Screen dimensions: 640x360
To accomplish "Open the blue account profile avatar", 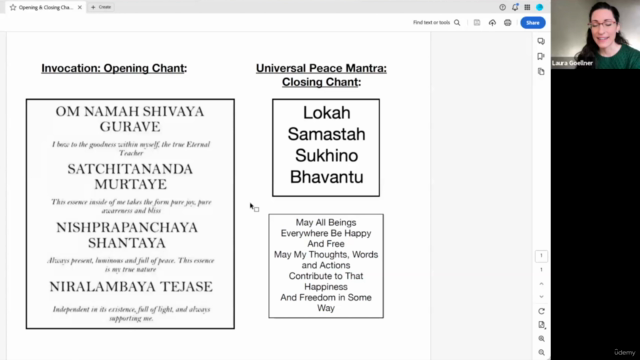I will coord(540,7).
